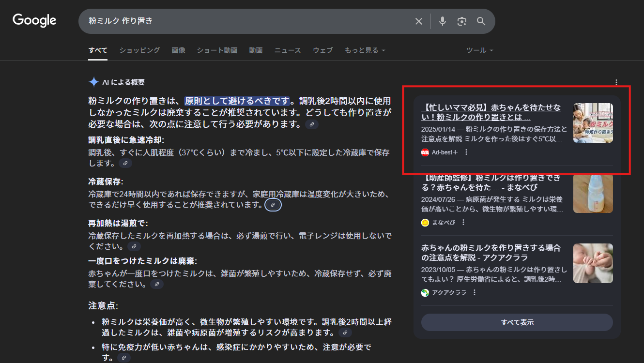Open the ツール dropdown menu
The width and height of the screenshot is (644, 363).
pyautogui.click(x=479, y=50)
